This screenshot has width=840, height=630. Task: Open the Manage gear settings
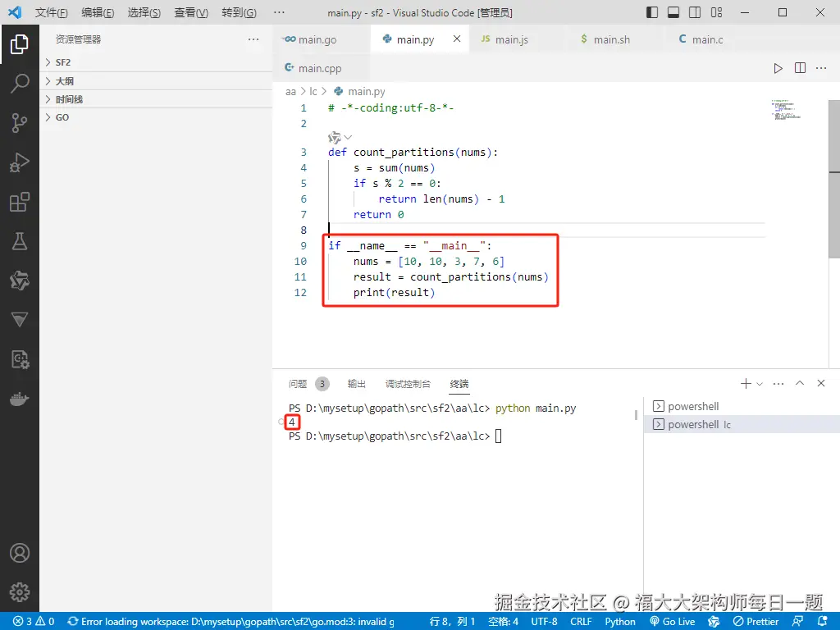20,592
